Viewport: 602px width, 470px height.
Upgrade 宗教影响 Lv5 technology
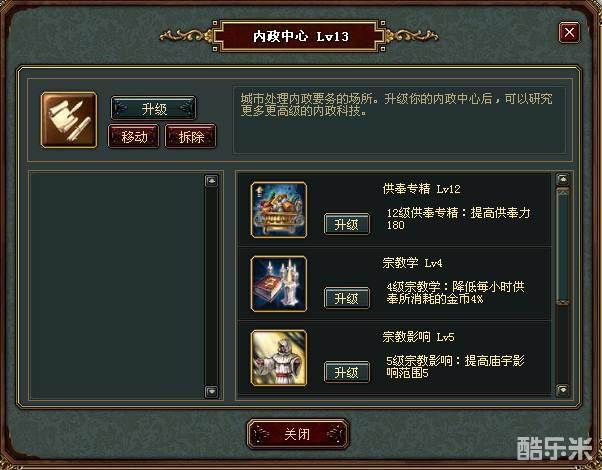point(347,372)
